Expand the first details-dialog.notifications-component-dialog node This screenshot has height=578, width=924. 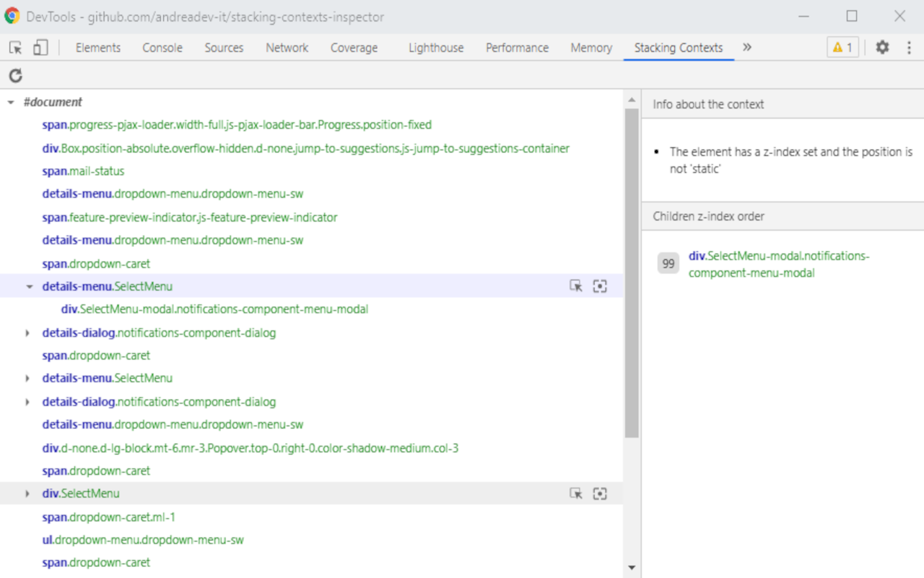tap(27, 332)
